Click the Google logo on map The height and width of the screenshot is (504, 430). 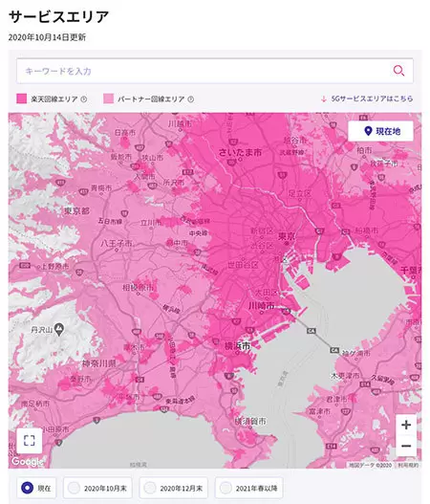28,462
